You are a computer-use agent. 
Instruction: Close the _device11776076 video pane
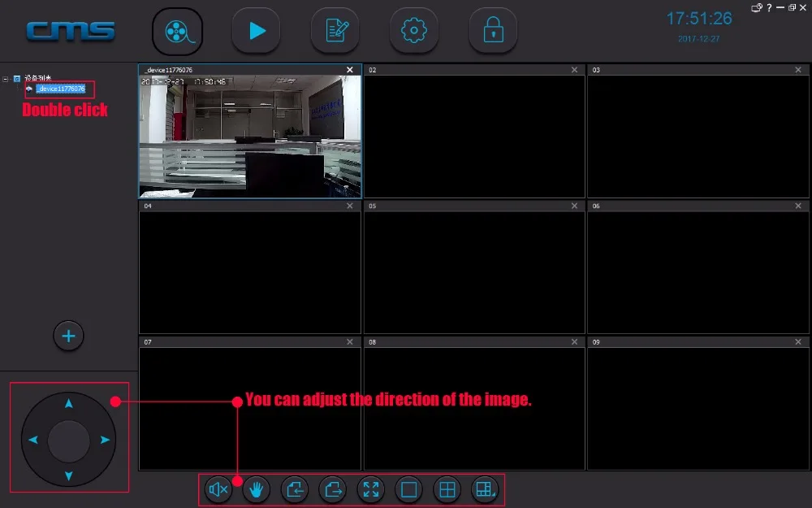point(350,70)
